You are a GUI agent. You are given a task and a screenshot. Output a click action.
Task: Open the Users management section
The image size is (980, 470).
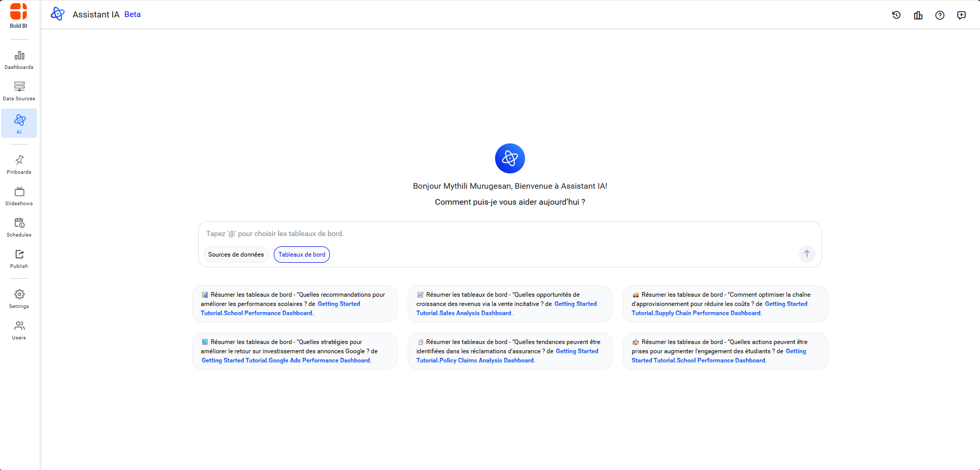pos(19,329)
